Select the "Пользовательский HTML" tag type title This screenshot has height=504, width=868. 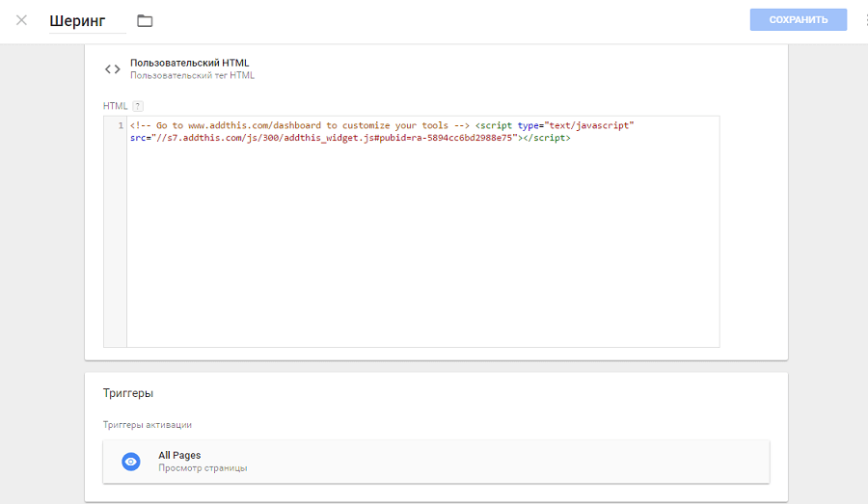point(189,63)
